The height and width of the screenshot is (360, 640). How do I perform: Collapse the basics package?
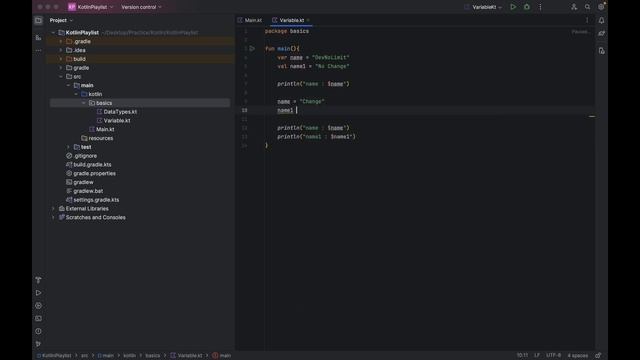(84, 103)
